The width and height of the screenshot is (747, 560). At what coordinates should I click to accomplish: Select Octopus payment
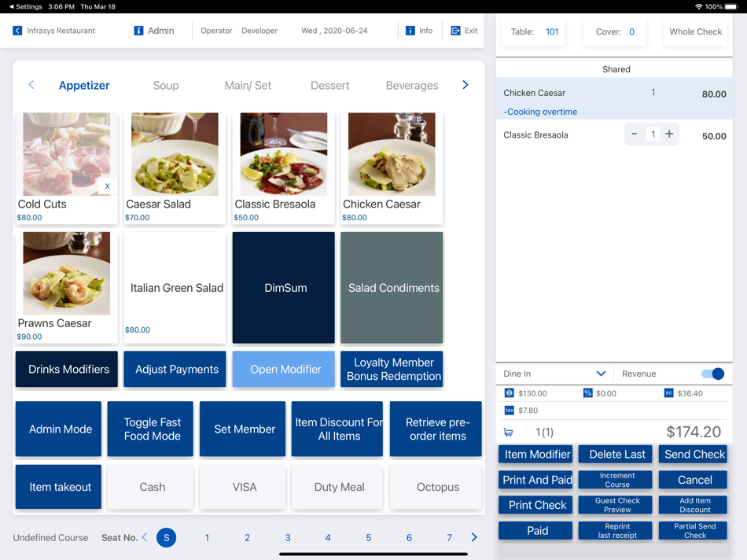tap(436, 487)
